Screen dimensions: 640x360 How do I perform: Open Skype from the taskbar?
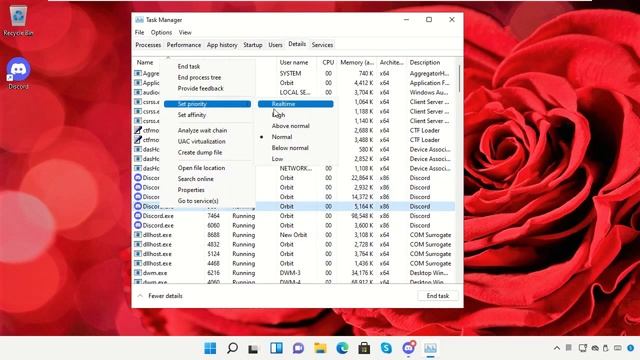coord(386,348)
